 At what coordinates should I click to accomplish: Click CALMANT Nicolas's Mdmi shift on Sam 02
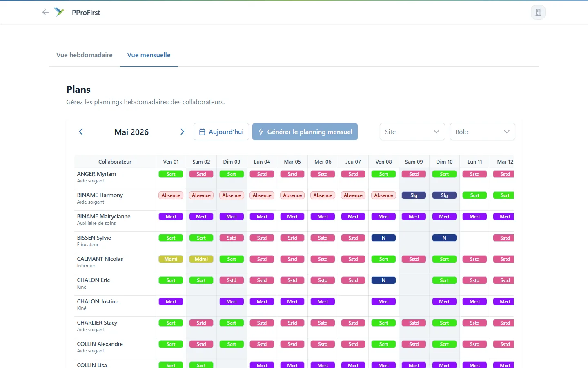[x=201, y=259]
